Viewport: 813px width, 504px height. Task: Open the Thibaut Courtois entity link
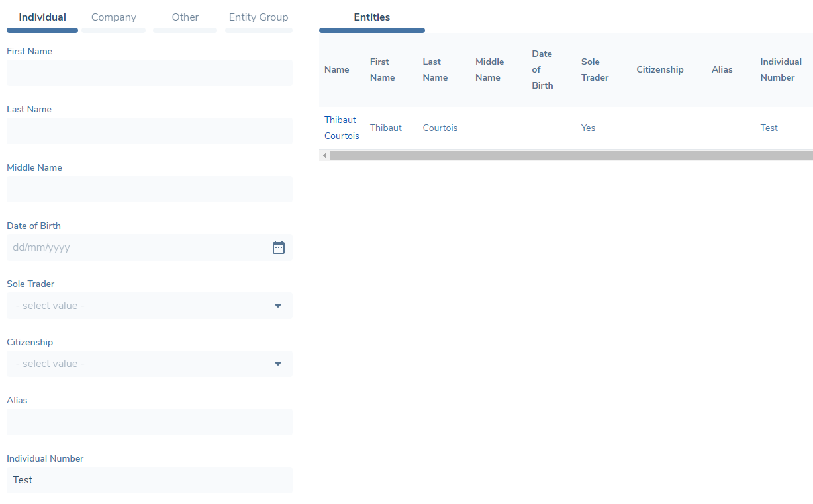(342, 128)
